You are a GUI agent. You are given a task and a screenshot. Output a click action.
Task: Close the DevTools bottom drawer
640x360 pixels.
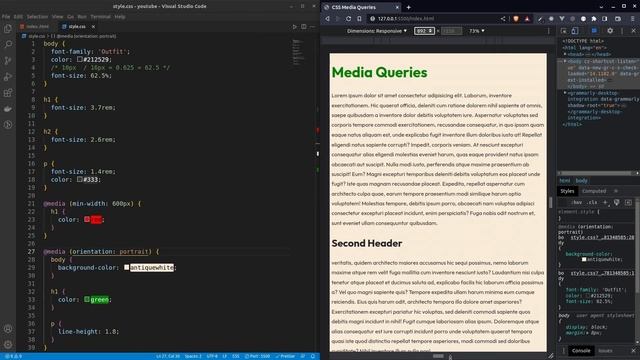tap(633, 351)
